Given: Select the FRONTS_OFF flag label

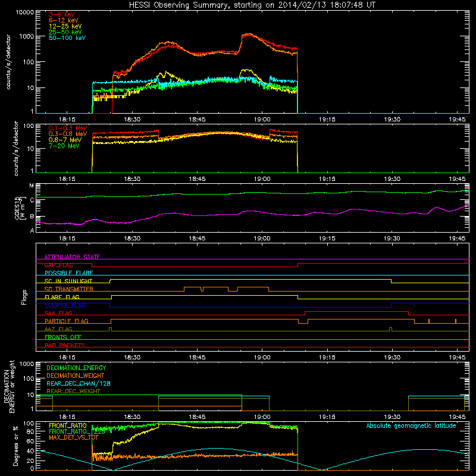Looking at the screenshot, I should click(63, 337).
